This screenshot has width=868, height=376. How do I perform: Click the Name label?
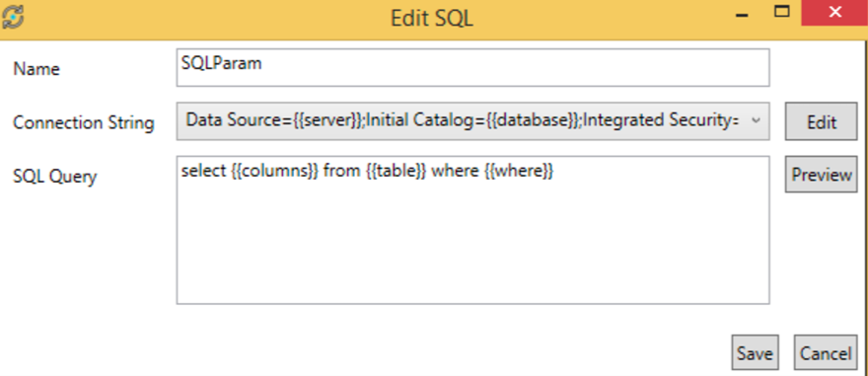(x=36, y=69)
